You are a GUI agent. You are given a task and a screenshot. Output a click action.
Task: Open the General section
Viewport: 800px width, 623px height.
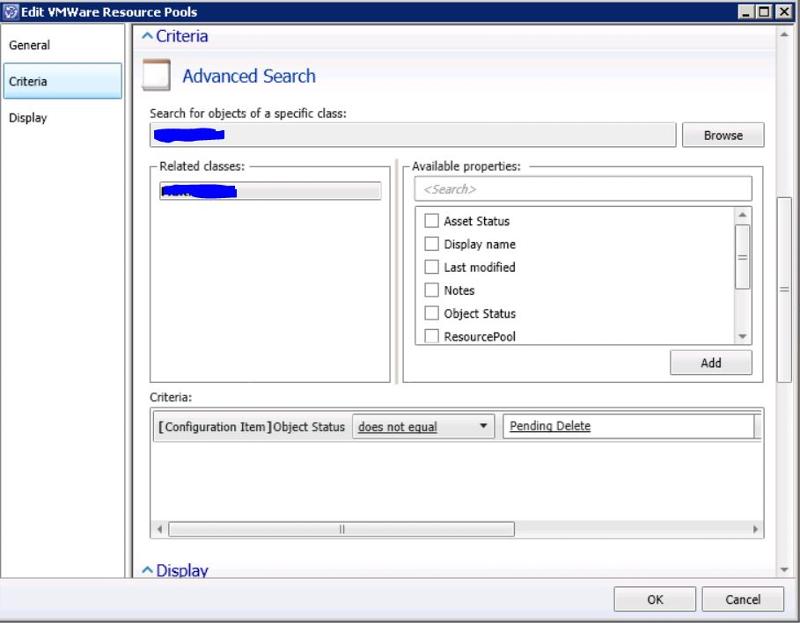pos(30,45)
